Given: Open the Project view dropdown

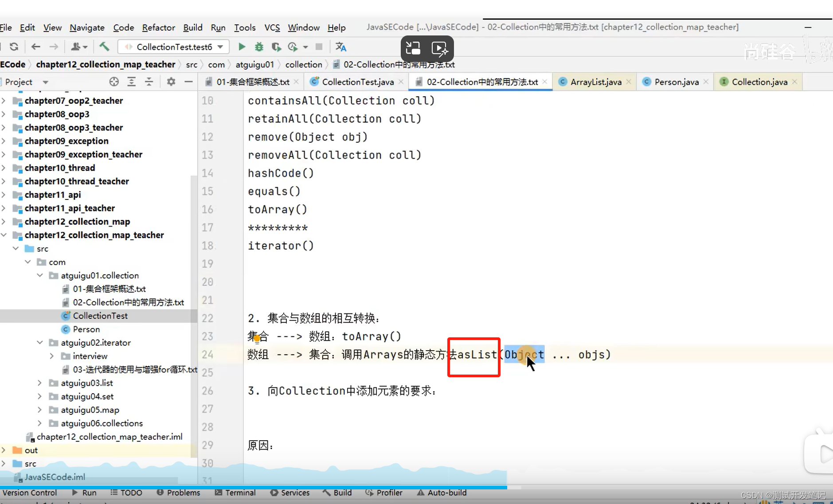Looking at the screenshot, I should click(x=45, y=82).
